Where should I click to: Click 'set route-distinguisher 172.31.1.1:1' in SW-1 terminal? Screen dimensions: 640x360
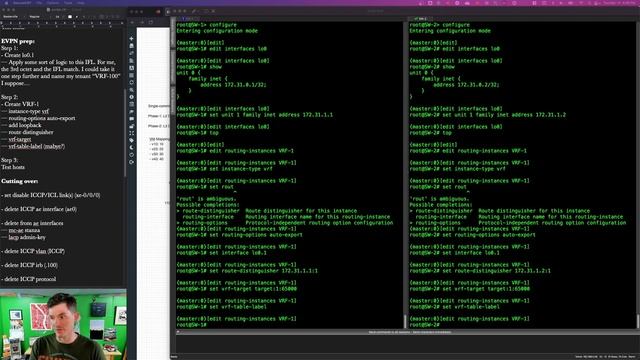point(264,271)
